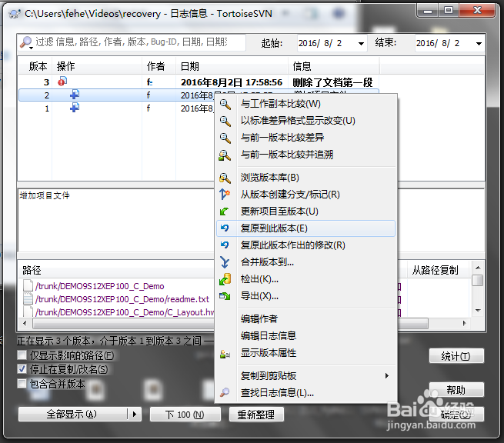Open the 复制到剪贴板 submenu arrow

[x=387, y=376]
